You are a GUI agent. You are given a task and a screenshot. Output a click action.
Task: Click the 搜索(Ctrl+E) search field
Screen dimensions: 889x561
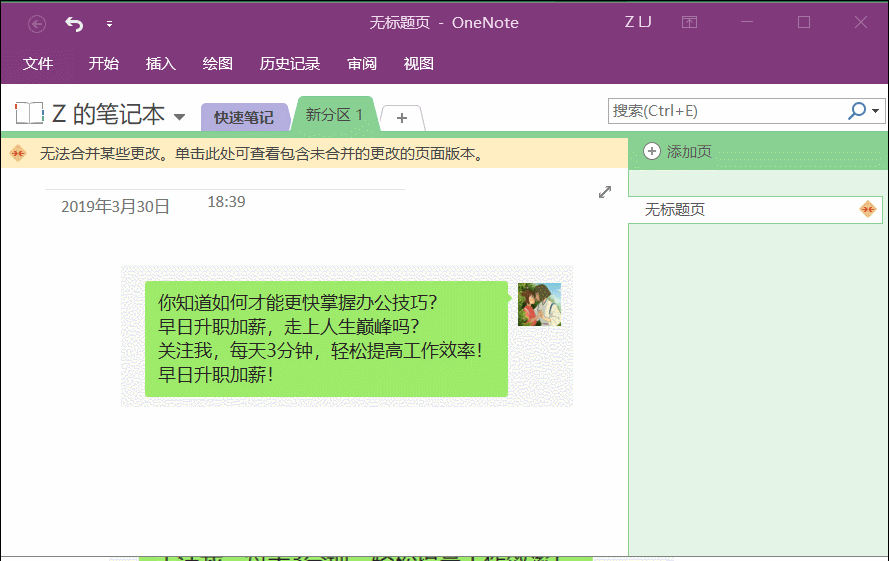point(726,111)
